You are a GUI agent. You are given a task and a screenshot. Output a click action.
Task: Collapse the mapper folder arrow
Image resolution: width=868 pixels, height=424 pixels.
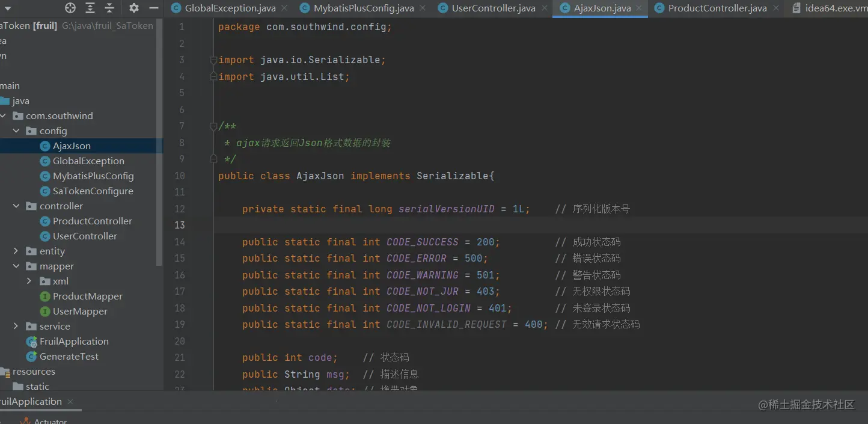[x=16, y=266]
